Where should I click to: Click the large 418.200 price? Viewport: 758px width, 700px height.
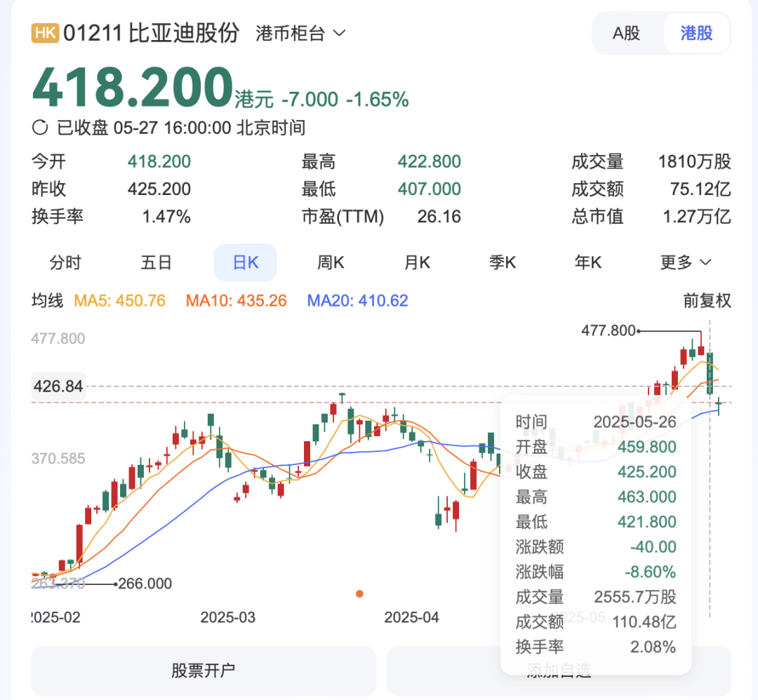click(133, 87)
